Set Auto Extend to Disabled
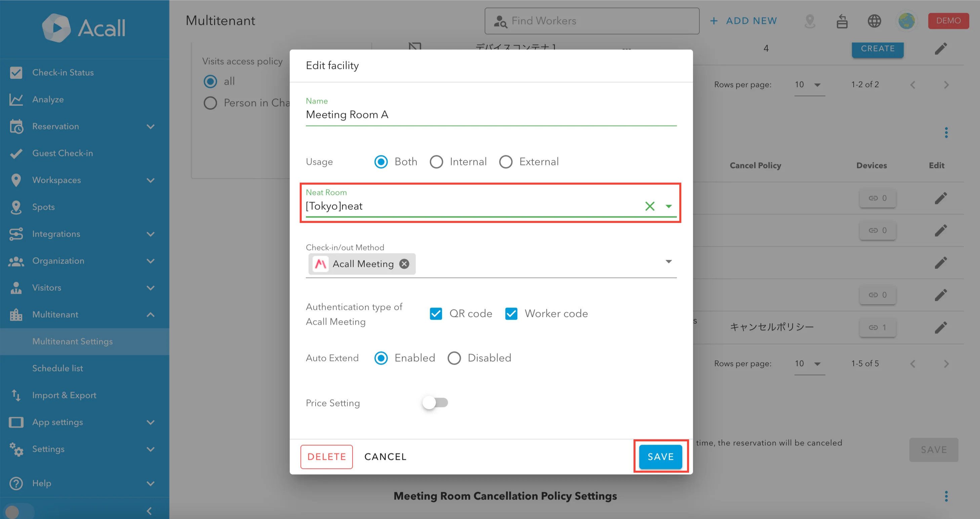Viewport: 980px width, 519px height. pyautogui.click(x=454, y=358)
